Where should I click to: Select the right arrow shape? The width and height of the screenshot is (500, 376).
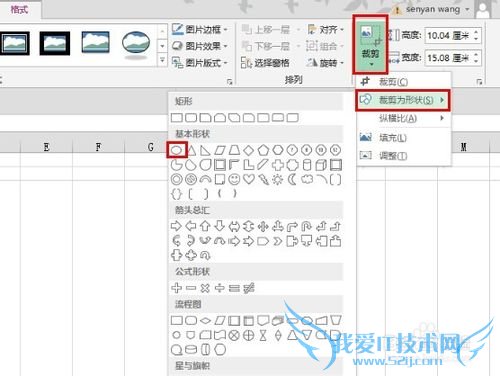point(176,226)
